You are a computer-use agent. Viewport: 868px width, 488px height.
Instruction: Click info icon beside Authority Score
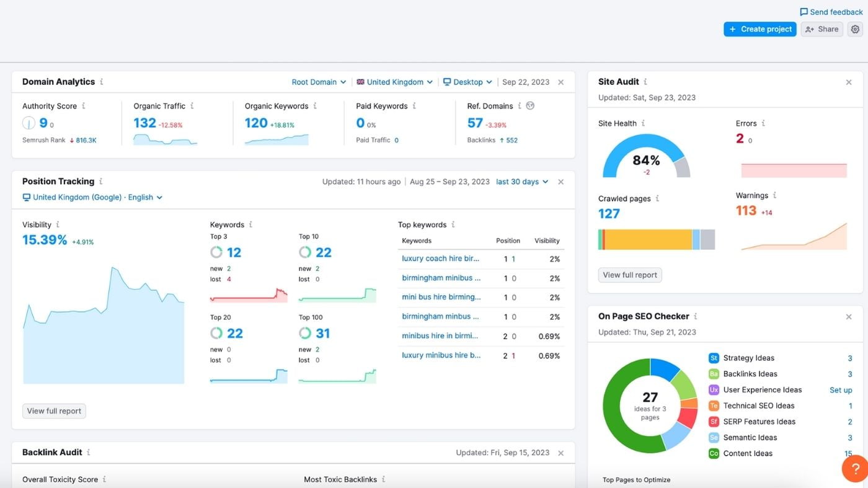(84, 106)
